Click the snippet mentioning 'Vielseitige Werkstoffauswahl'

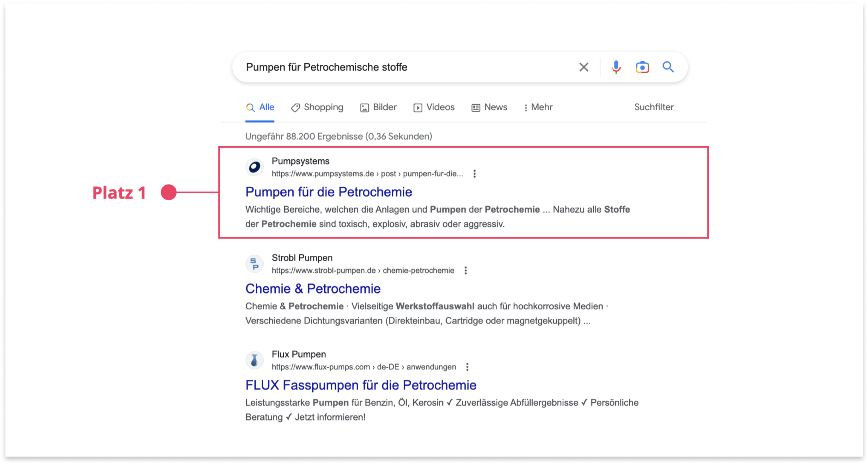[427, 313]
